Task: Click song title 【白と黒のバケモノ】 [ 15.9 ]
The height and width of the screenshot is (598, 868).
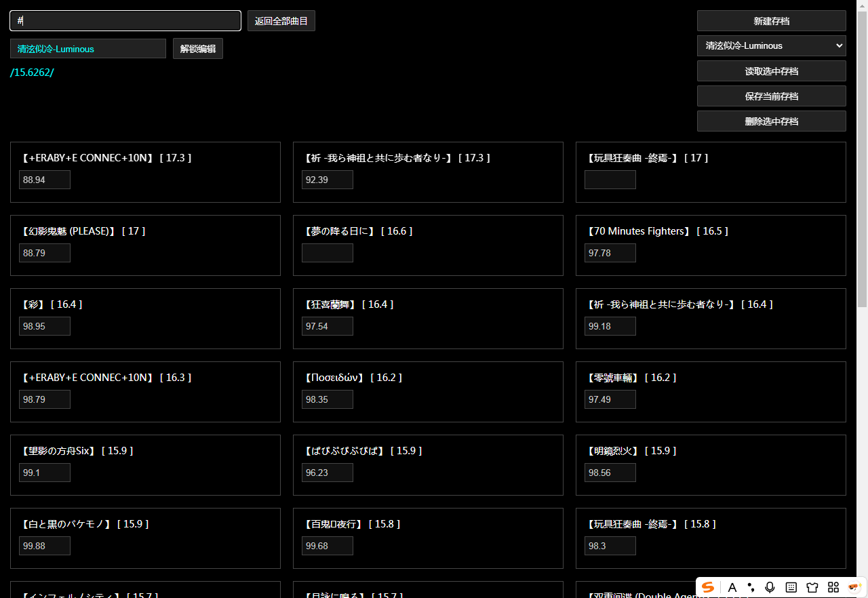Action: click(84, 524)
